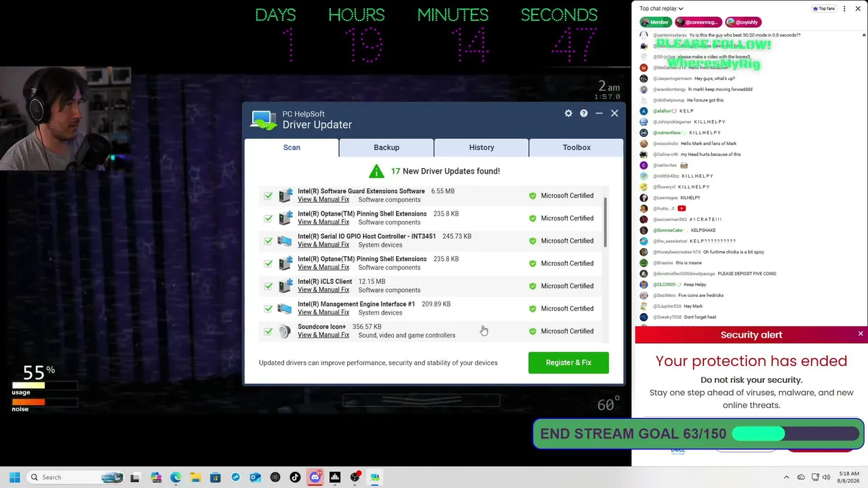
Task: Open View & Manual Fix for Serial IO GPIO
Action: pyautogui.click(x=323, y=245)
